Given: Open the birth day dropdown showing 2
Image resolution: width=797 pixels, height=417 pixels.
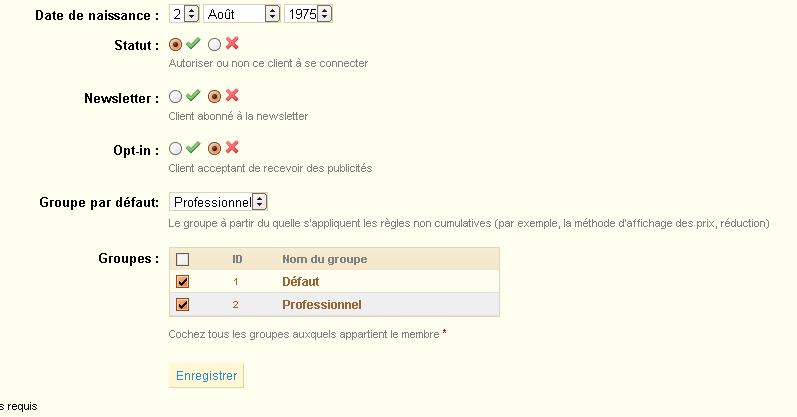Looking at the screenshot, I should pyautogui.click(x=184, y=14).
